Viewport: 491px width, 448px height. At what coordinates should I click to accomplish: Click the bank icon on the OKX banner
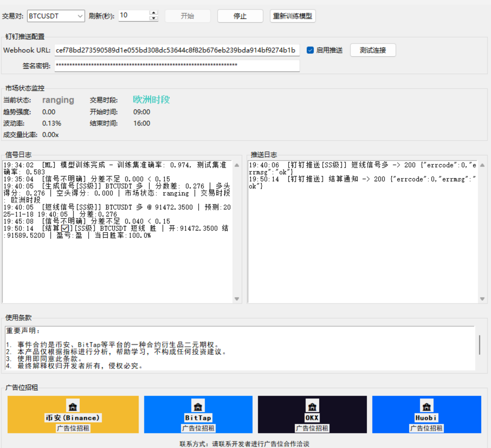[x=312, y=406]
